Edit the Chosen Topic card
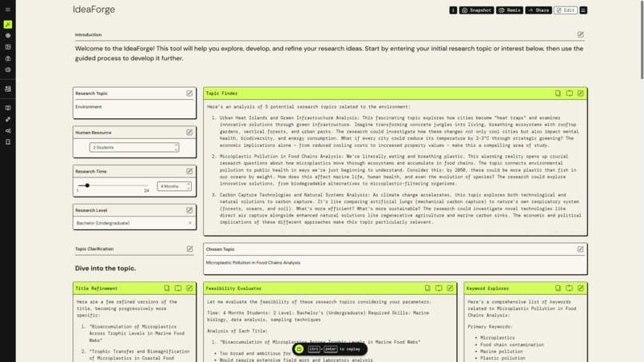This screenshot has width=644, height=362. pos(580,249)
